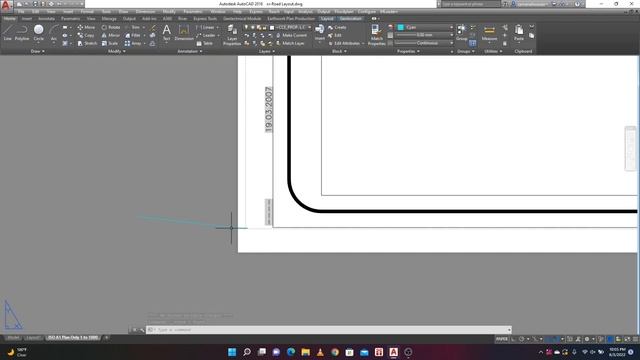Switch to the Insert ribbon tab
The image size is (640, 360).
pyautogui.click(x=27, y=19)
